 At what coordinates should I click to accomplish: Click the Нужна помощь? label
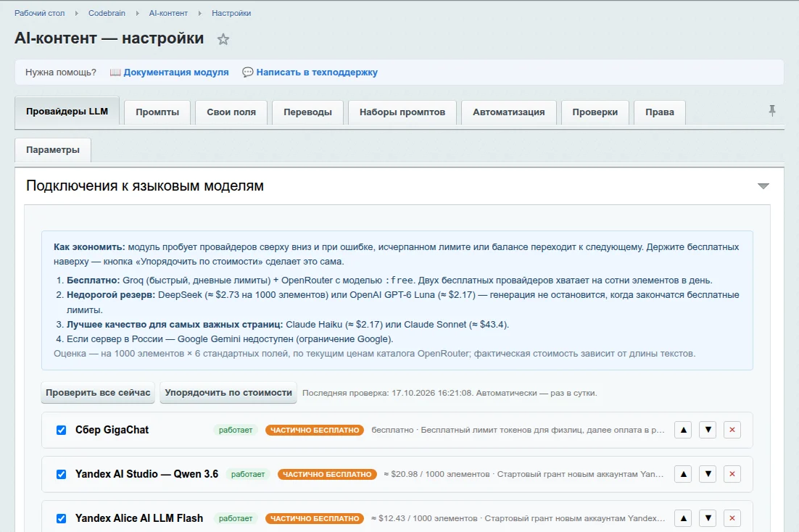(61, 72)
